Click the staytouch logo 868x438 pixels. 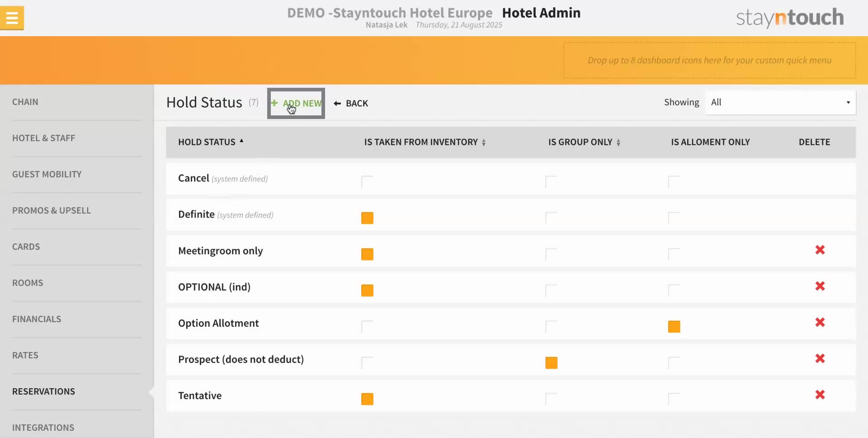click(x=790, y=18)
